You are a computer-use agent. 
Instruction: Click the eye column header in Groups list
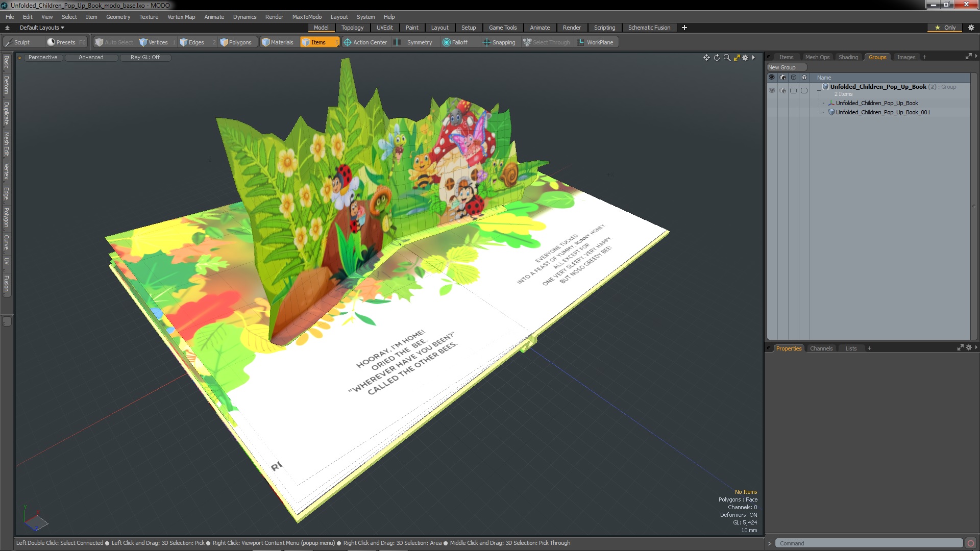pyautogui.click(x=772, y=78)
